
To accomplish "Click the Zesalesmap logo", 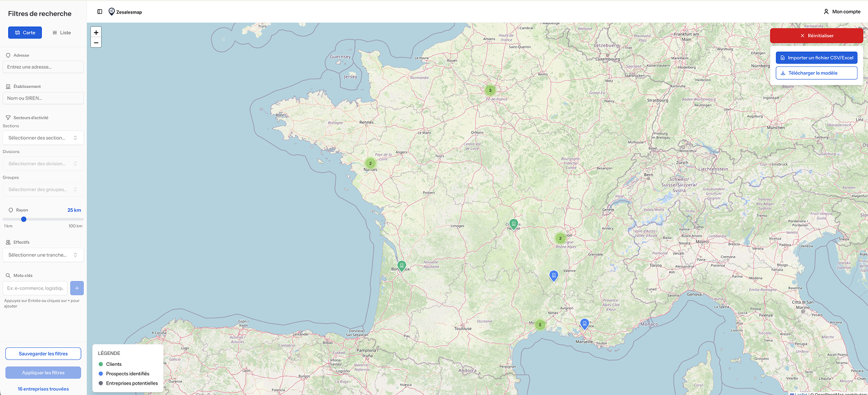I will (x=125, y=12).
